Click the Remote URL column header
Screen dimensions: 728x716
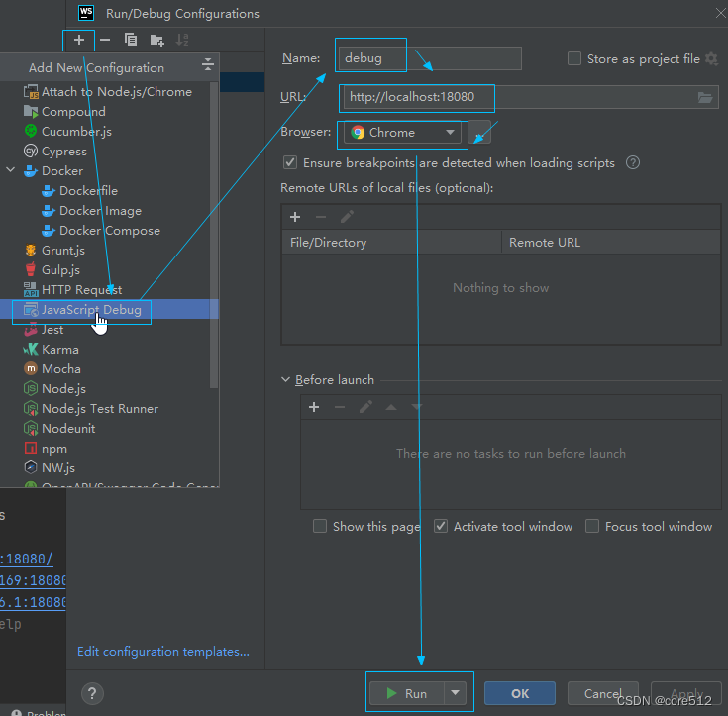(611, 243)
